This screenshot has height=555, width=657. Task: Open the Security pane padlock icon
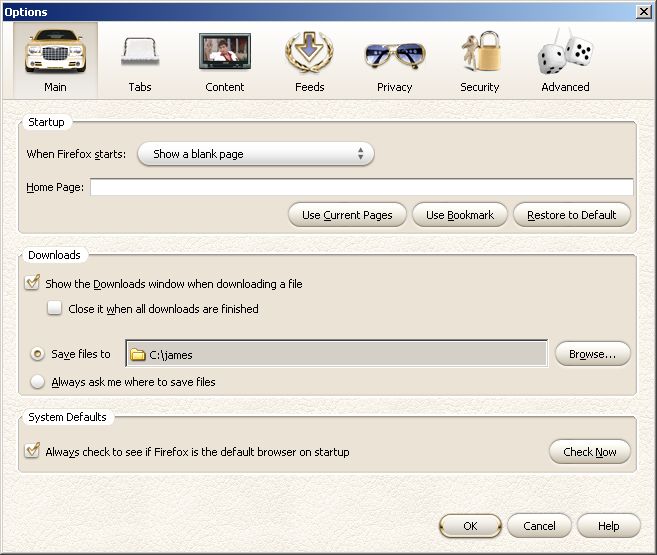pyautogui.click(x=481, y=51)
